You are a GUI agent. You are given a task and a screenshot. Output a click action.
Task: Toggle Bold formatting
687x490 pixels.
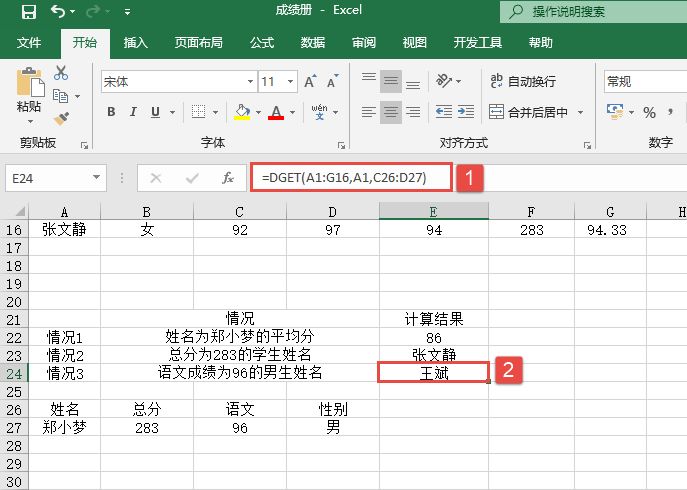point(111,112)
